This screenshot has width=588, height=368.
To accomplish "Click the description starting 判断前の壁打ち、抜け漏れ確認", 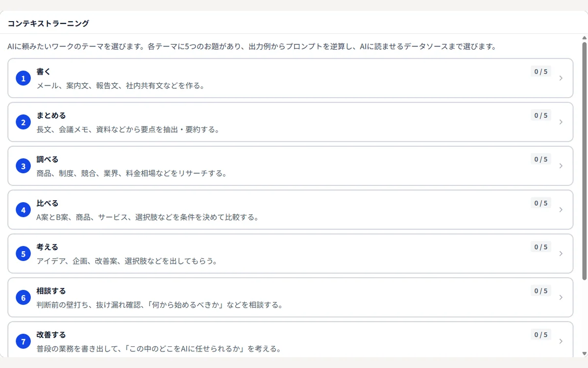I will pyautogui.click(x=160, y=305).
